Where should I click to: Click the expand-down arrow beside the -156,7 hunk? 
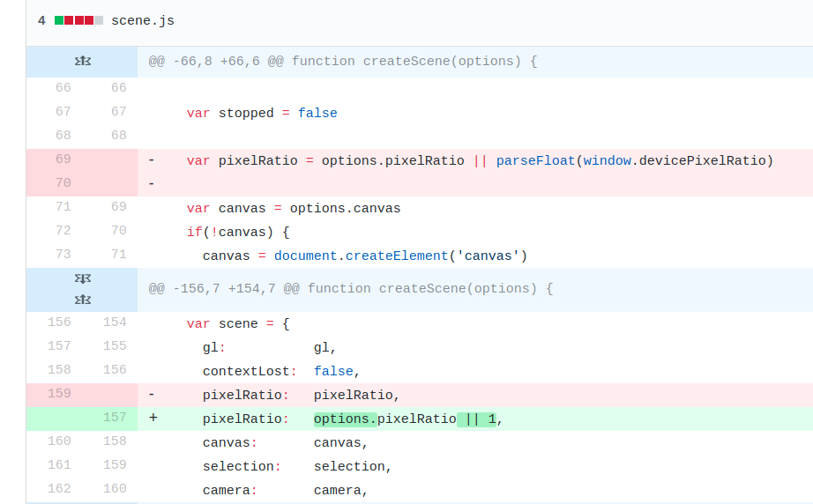tap(82, 278)
